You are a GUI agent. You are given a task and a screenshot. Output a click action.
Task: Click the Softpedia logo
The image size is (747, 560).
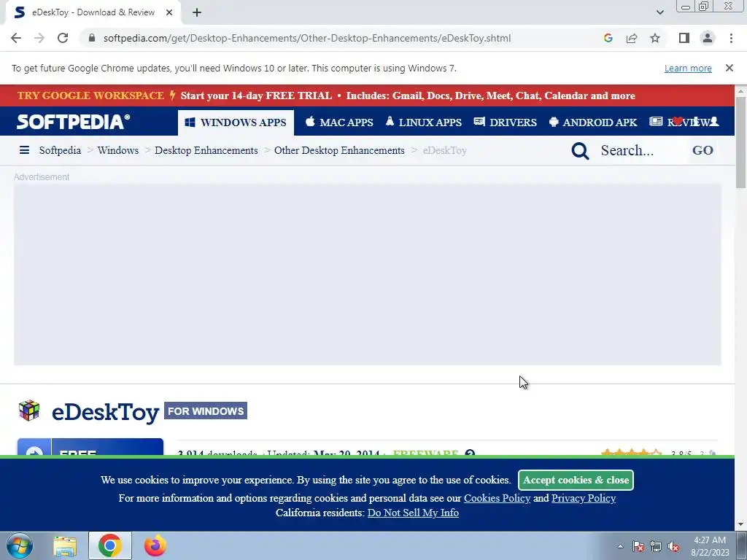click(x=74, y=122)
